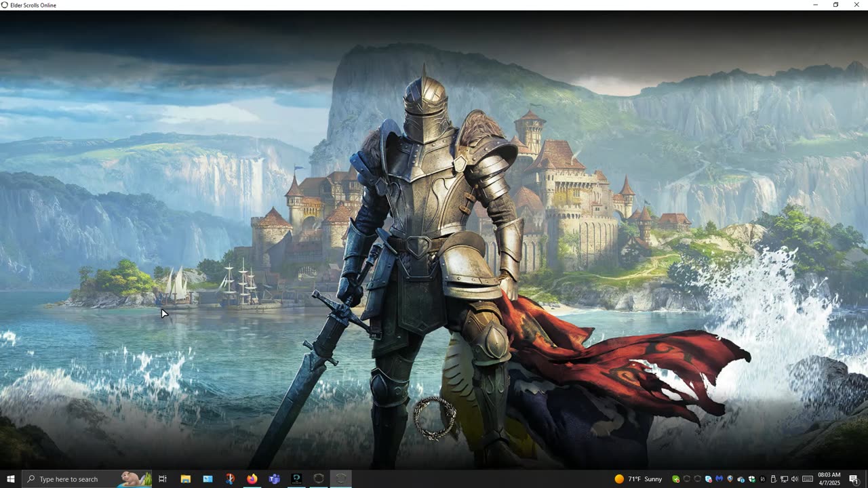Click the safely remove USB hardware icon
The width and height of the screenshot is (868, 488).
point(773,479)
